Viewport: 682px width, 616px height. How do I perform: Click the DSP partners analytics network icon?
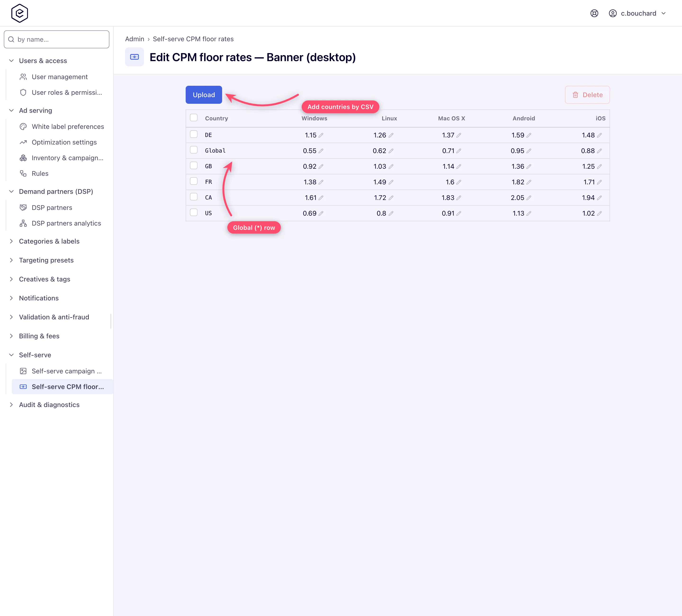click(23, 223)
